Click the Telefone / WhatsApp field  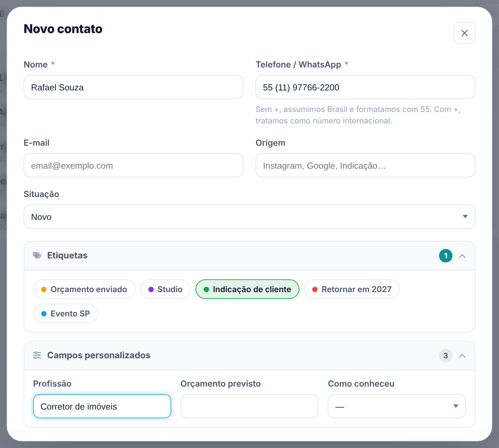[x=365, y=87]
